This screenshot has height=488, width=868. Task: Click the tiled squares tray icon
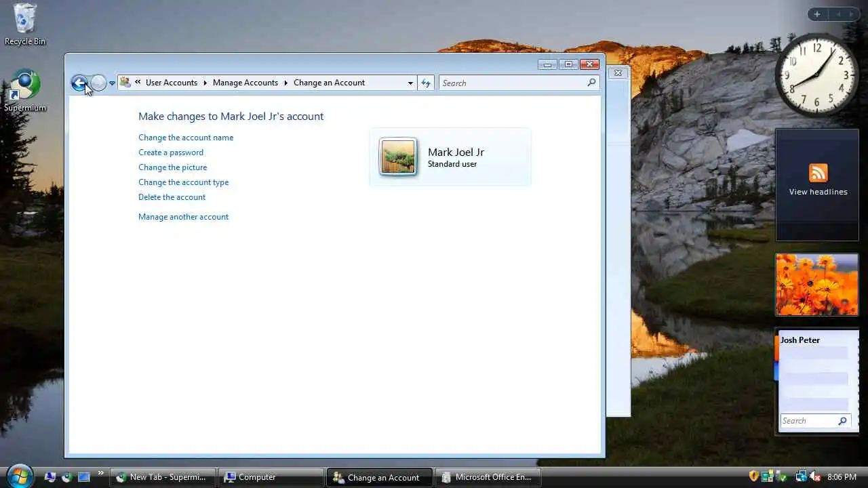pyautogui.click(x=768, y=476)
